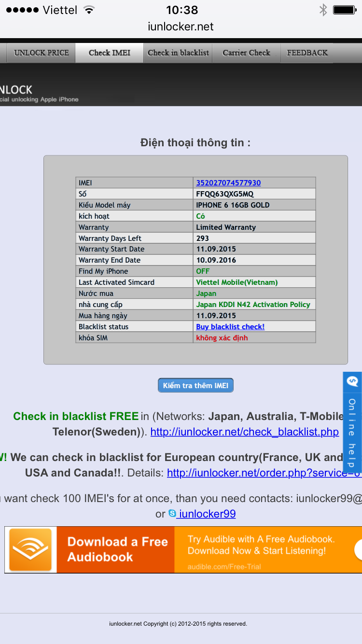Tap the Audible logo in the ad banner
The height and width of the screenshot is (644, 362).
click(x=30, y=550)
